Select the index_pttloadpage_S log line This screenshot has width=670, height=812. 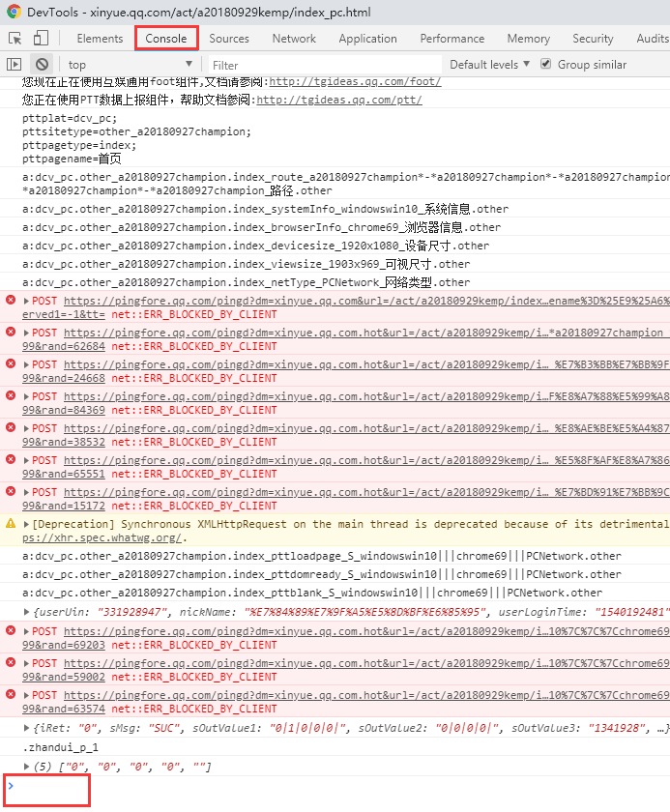(322, 556)
